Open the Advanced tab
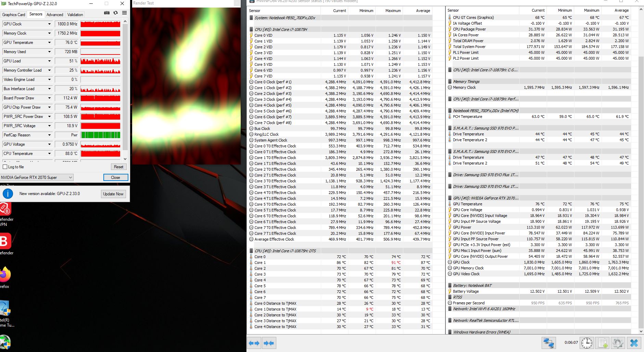Image resolution: width=644 pixels, height=352 pixels. [55, 15]
